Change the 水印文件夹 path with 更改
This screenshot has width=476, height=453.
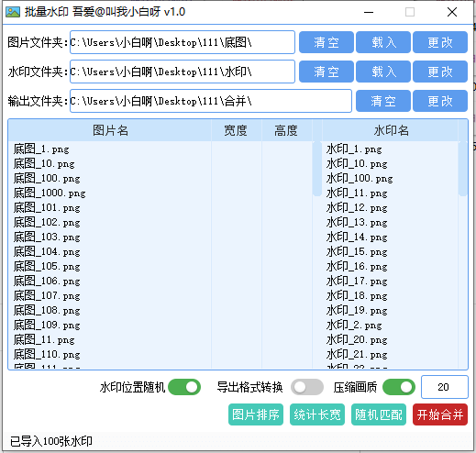coord(440,72)
